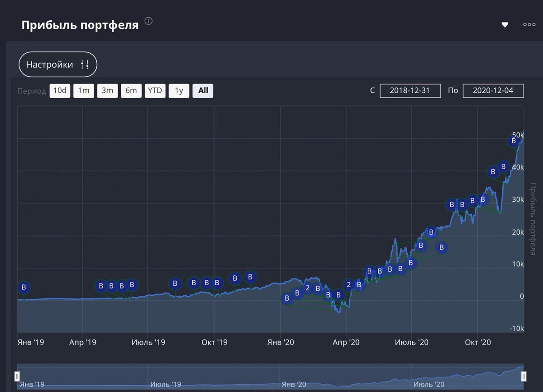Pick the 1y period button
This screenshot has width=543, height=392.
(x=179, y=91)
